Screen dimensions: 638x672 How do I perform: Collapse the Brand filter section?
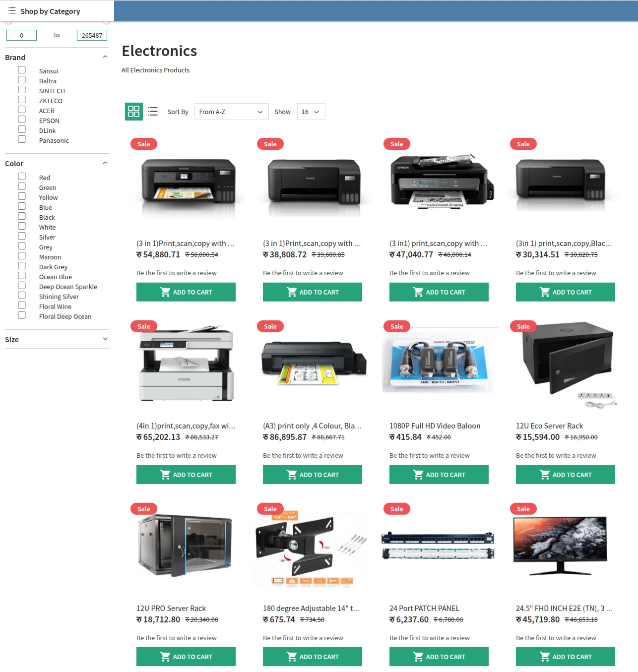pyautogui.click(x=105, y=56)
